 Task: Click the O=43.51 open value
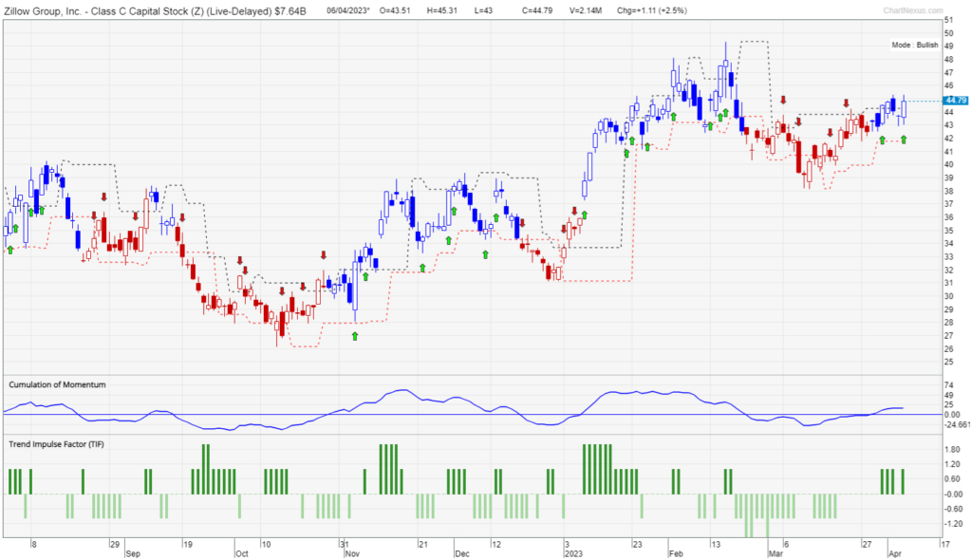coord(395,10)
